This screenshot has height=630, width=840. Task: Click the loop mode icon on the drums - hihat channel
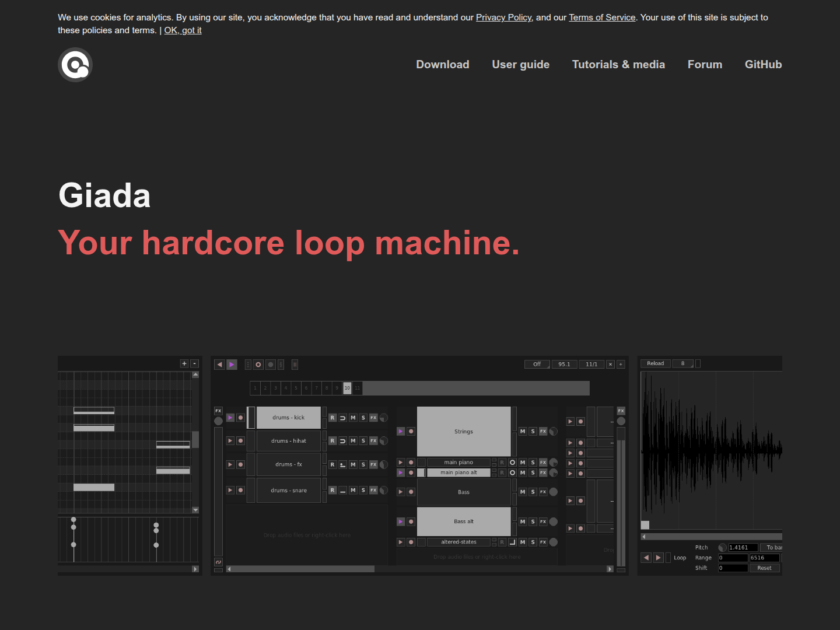(x=342, y=441)
